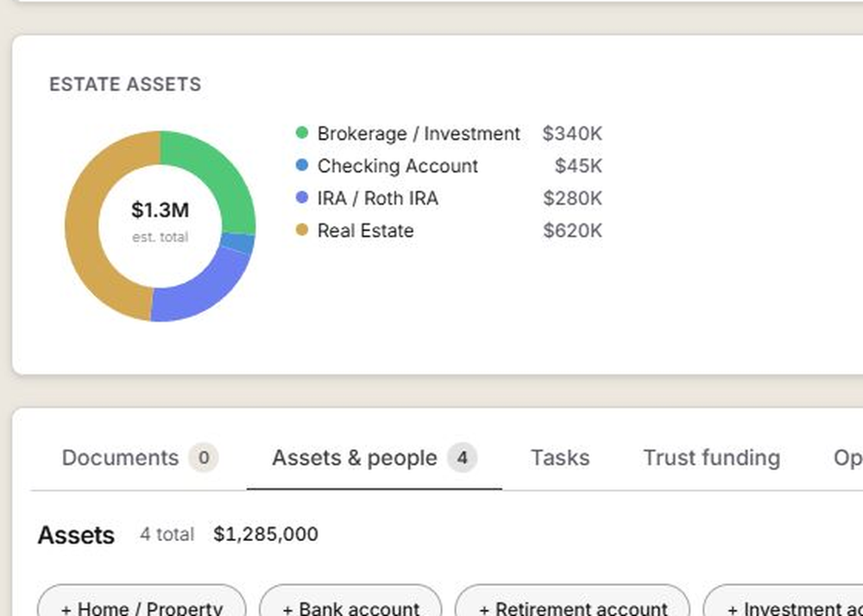Add a Bank account asset
Image resolution: width=863 pixels, height=616 pixels.
350,600
